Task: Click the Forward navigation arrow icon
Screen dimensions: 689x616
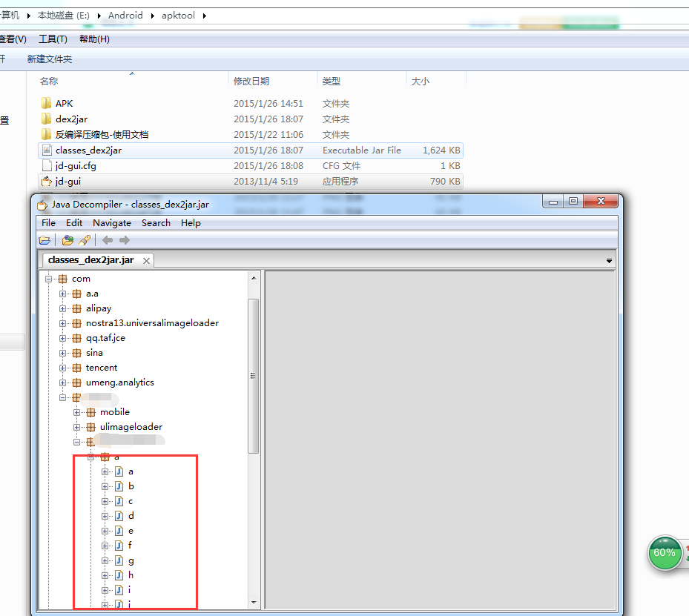Action: pyautogui.click(x=125, y=240)
